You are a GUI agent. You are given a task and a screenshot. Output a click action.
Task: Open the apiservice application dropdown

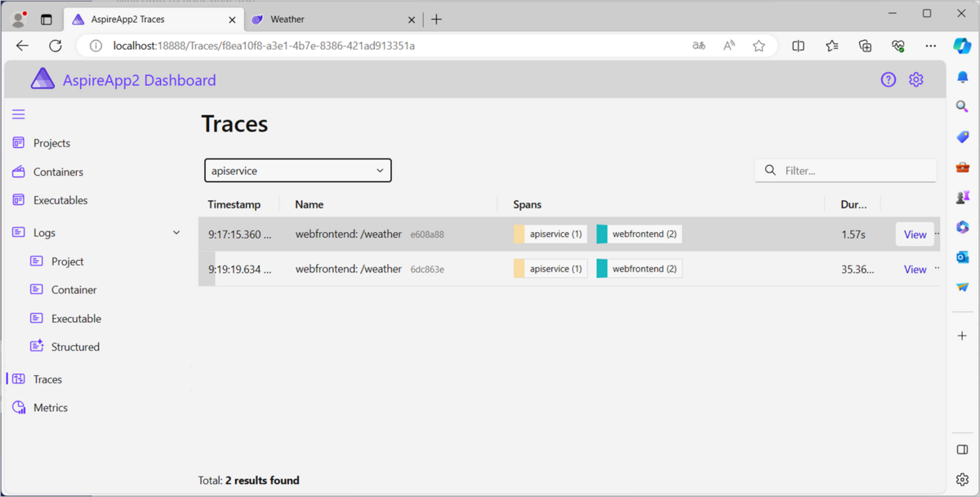[x=298, y=170]
